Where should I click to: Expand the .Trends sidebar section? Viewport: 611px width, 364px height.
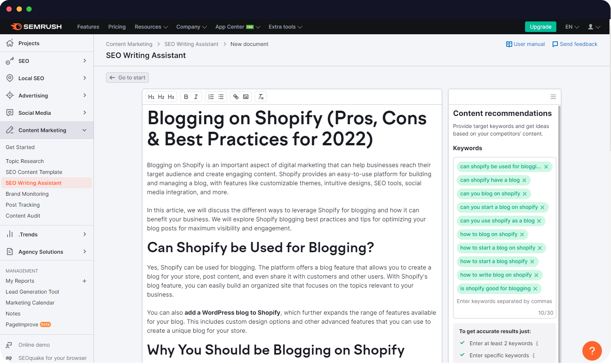click(x=85, y=234)
